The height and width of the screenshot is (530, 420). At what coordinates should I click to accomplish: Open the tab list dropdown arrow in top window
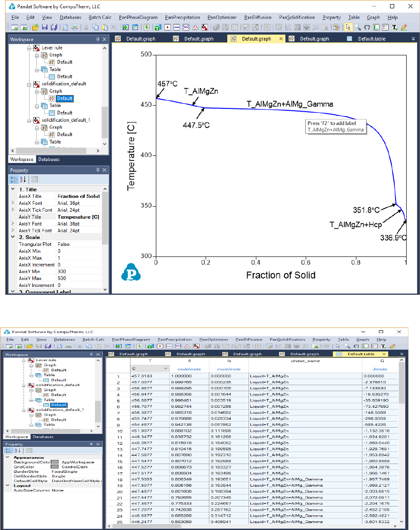coord(413,39)
